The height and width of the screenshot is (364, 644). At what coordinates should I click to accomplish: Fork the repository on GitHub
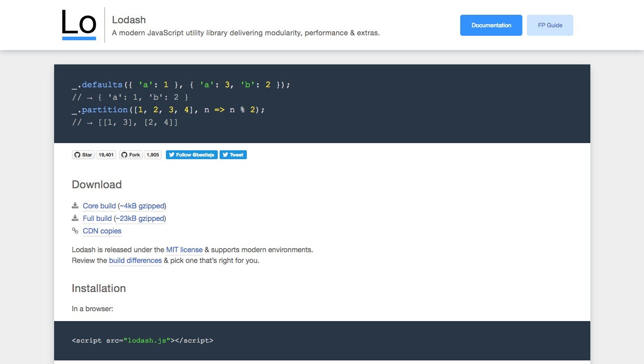click(x=131, y=155)
